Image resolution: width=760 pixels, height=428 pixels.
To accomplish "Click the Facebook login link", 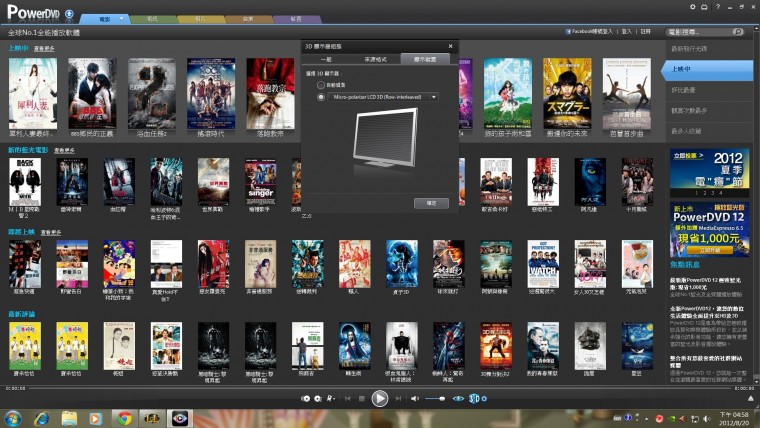I will [592, 32].
